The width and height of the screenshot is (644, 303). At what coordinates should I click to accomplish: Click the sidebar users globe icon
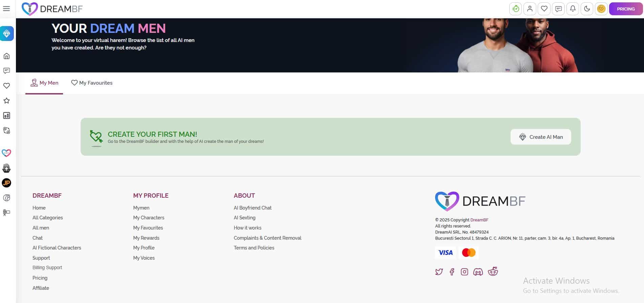click(6, 130)
